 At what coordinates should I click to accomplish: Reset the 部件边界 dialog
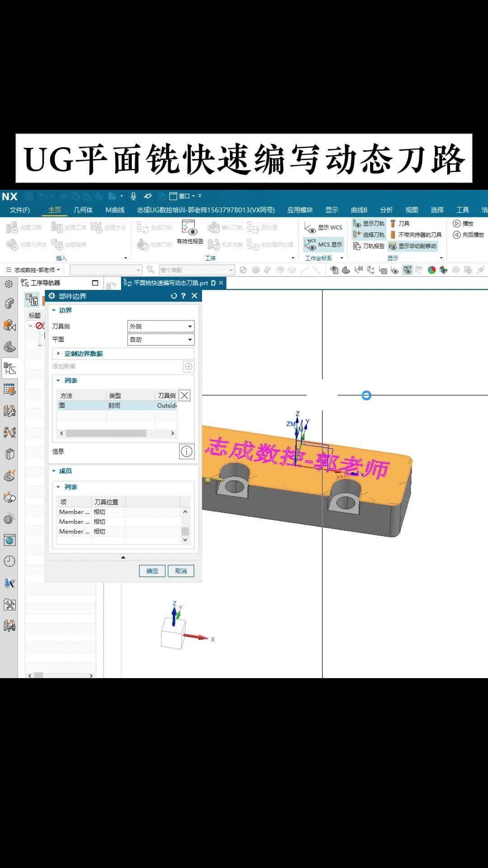coord(174,296)
